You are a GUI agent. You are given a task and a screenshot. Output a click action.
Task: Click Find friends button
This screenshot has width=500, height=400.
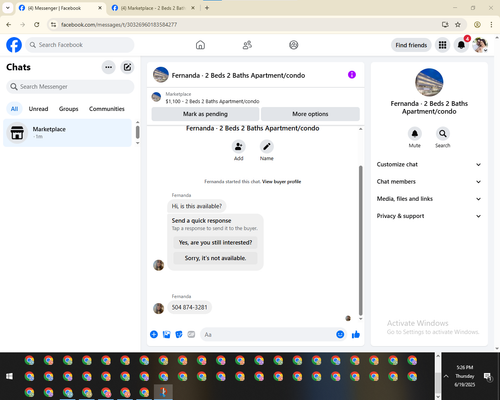coord(411,45)
